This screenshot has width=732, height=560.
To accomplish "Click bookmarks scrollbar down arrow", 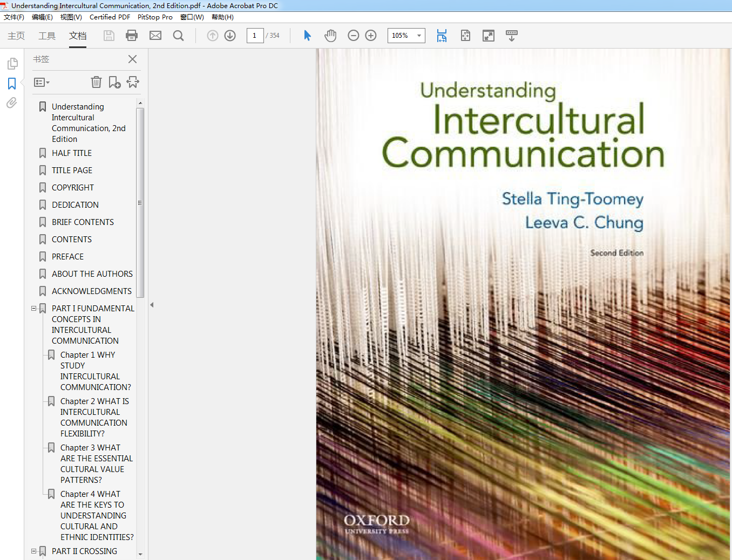I will click(x=140, y=554).
